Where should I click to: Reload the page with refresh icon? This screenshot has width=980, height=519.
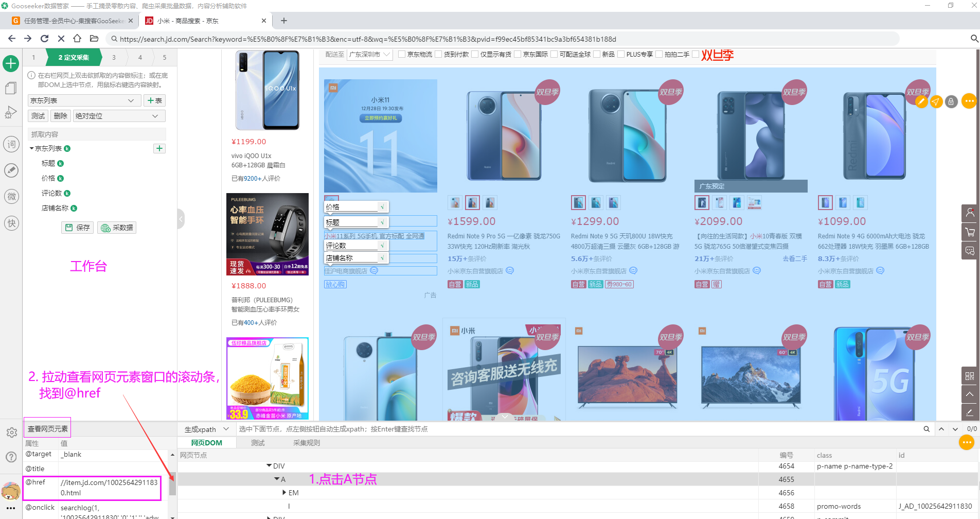point(44,39)
